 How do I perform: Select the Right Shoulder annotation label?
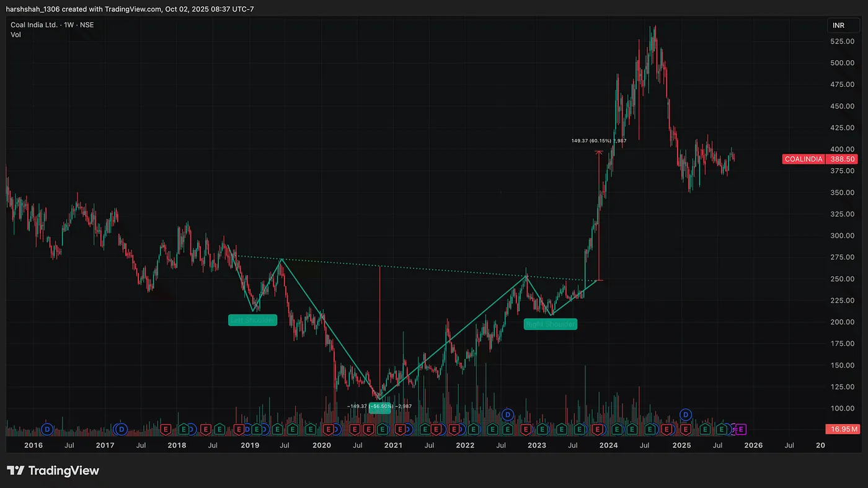point(550,324)
